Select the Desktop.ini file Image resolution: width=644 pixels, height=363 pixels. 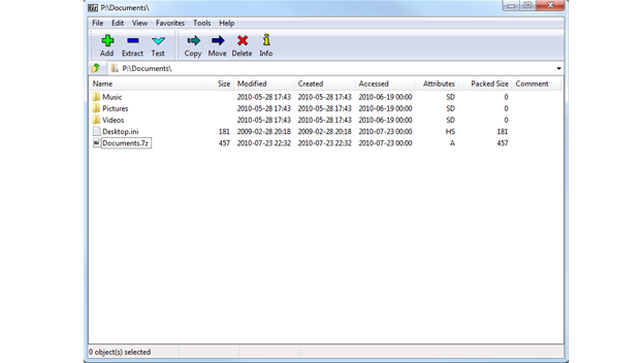click(x=121, y=131)
